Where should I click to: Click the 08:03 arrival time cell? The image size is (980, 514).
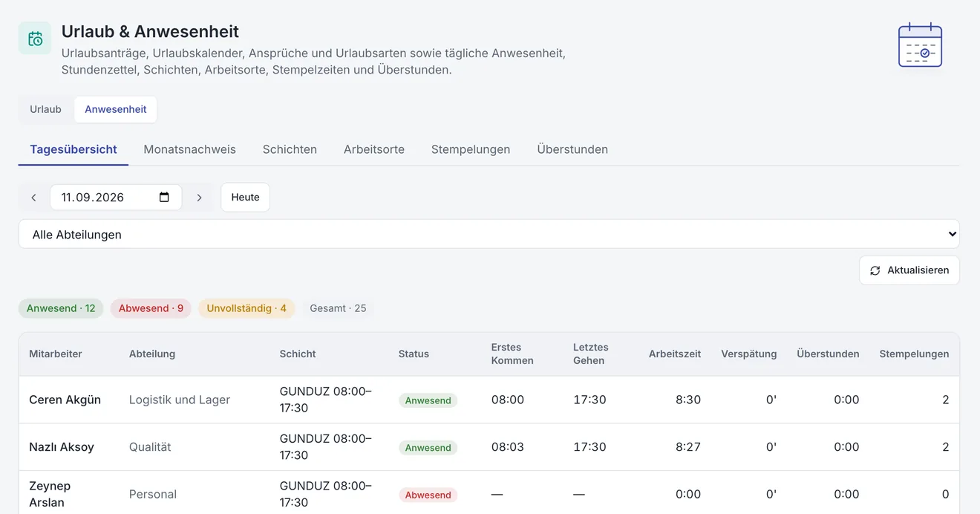(x=508, y=447)
